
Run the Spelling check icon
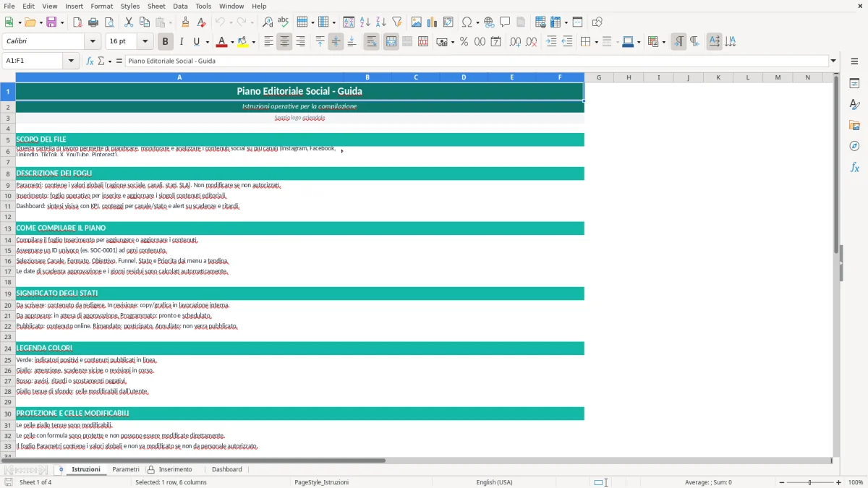point(284,22)
